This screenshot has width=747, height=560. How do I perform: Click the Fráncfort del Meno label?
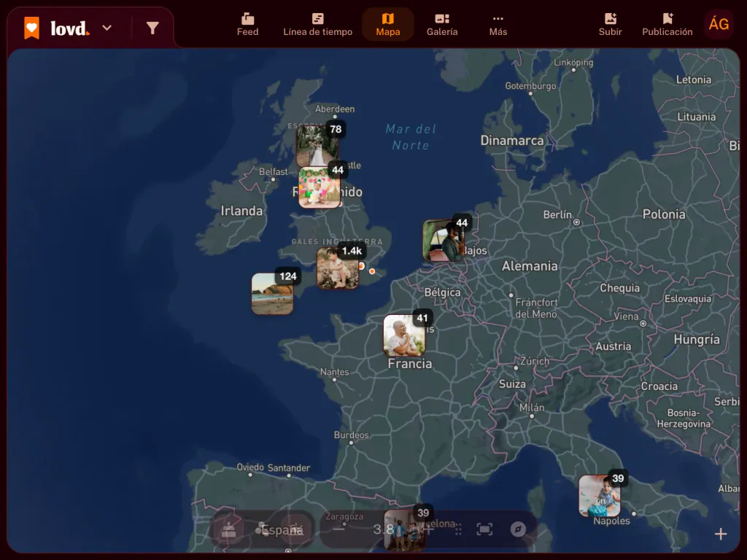536,308
